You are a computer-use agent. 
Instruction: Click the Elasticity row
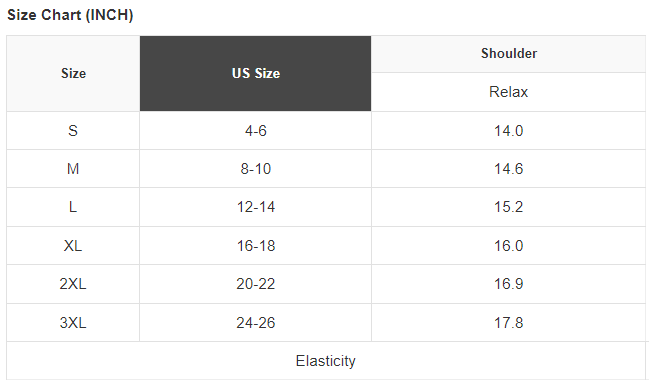(326, 361)
